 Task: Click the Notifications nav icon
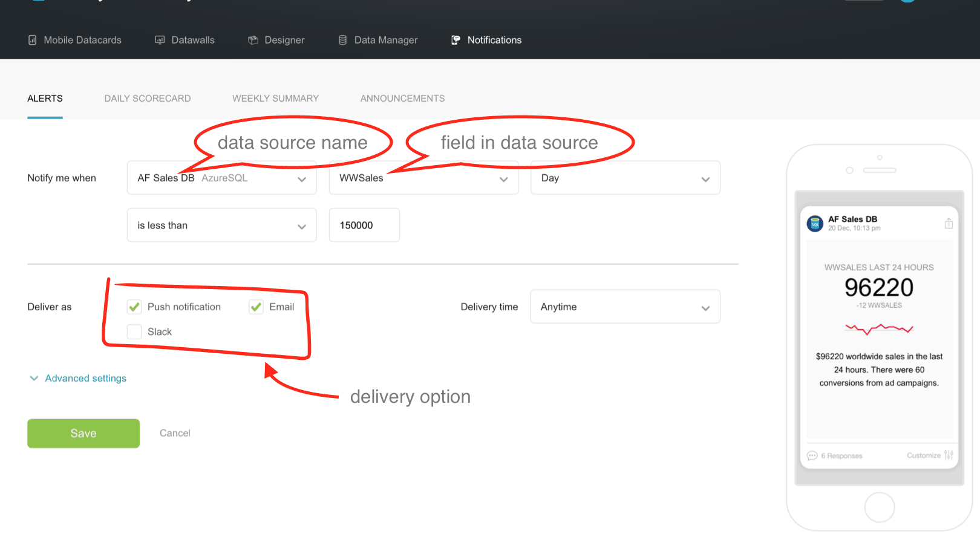456,40
